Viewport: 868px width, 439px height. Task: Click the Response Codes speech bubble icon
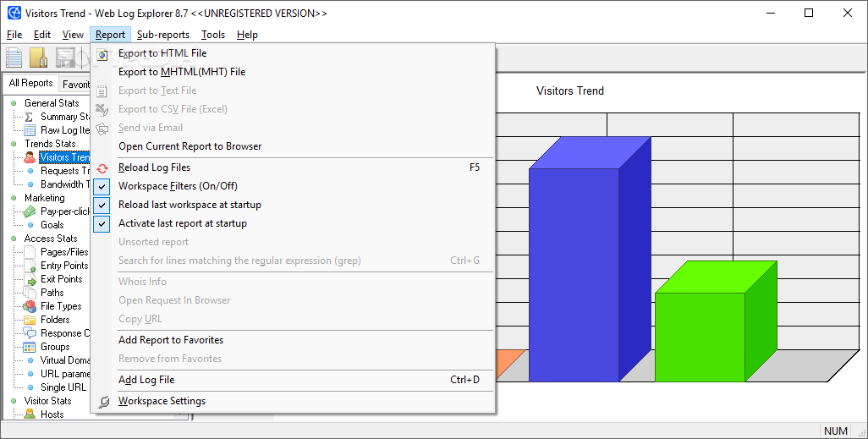tap(30, 333)
